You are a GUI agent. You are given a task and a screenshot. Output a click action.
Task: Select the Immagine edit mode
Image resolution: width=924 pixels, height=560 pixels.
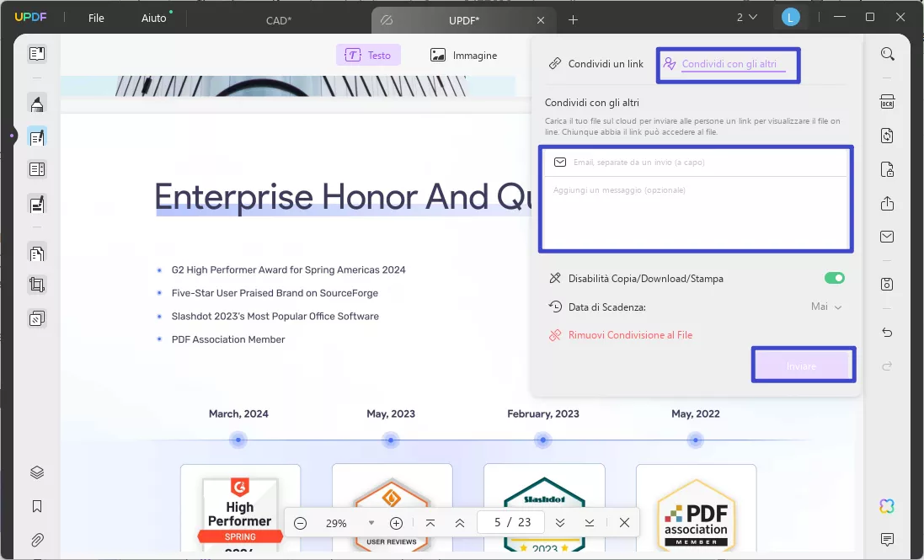(463, 56)
